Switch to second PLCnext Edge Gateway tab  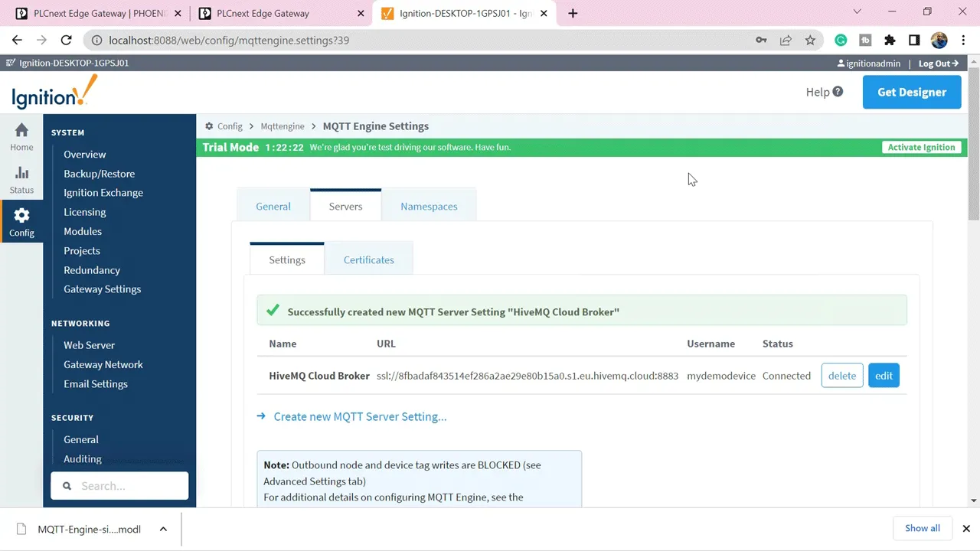click(x=281, y=13)
